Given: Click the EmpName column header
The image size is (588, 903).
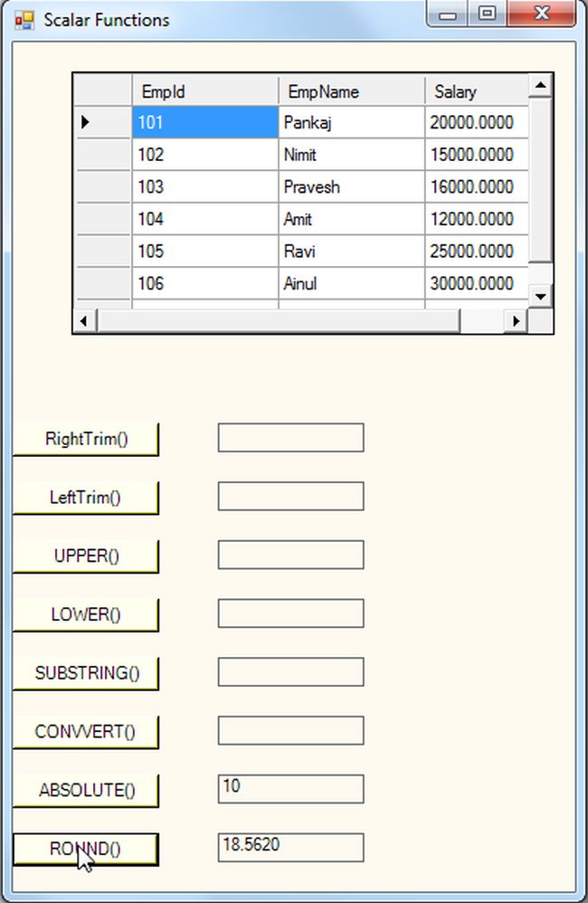Looking at the screenshot, I should (x=351, y=91).
